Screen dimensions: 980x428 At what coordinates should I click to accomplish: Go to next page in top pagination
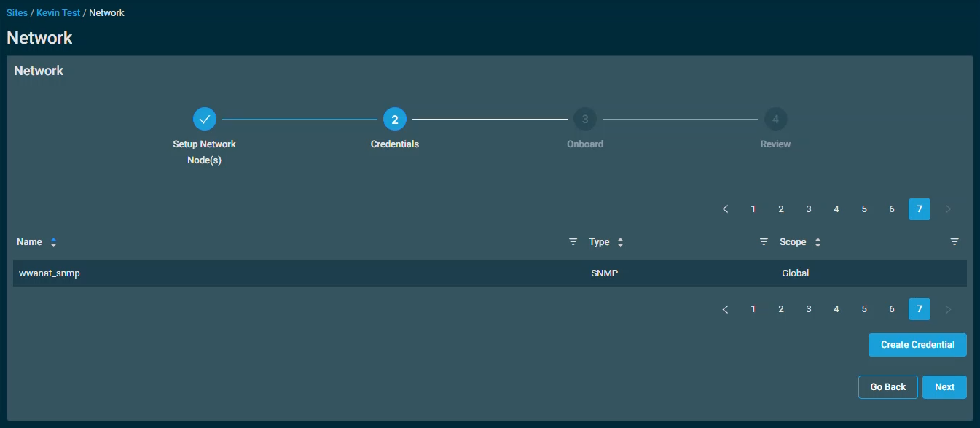coord(948,209)
